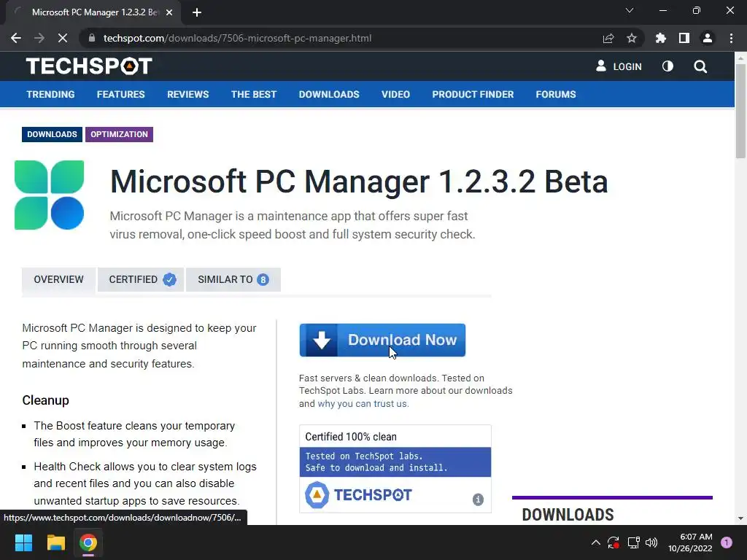Click the Chrome taskbar icon

coord(88,542)
